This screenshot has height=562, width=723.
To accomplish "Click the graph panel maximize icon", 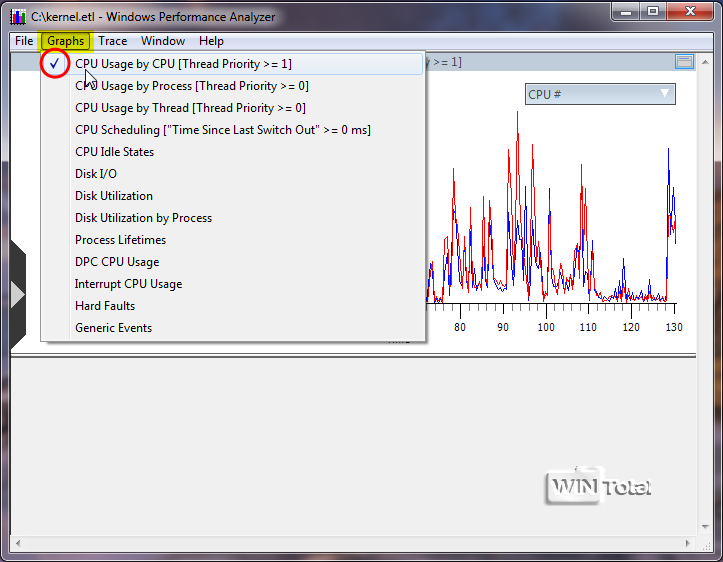I will point(684,61).
